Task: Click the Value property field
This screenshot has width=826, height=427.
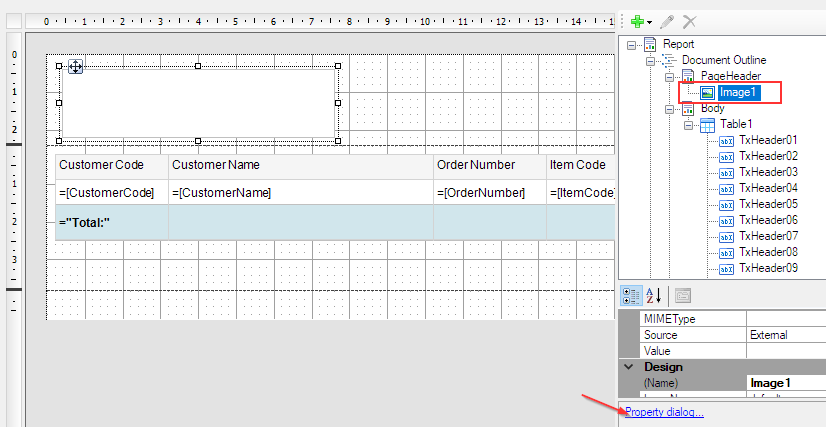Action: pos(786,351)
